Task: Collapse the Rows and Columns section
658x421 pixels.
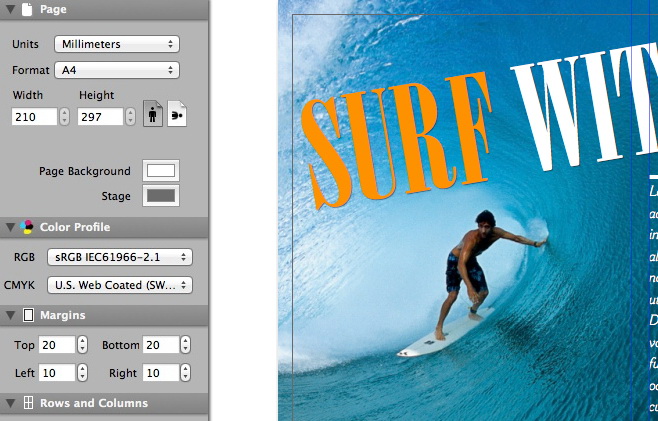Action: [x=10, y=403]
